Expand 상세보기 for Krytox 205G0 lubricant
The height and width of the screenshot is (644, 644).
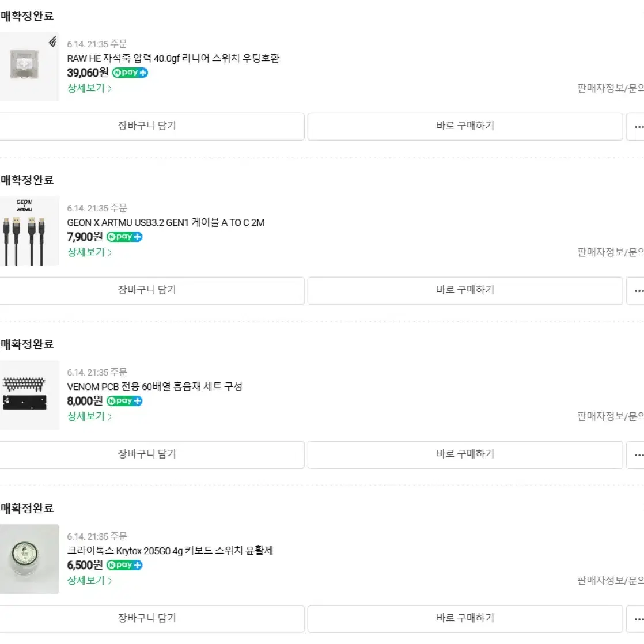[89, 581]
